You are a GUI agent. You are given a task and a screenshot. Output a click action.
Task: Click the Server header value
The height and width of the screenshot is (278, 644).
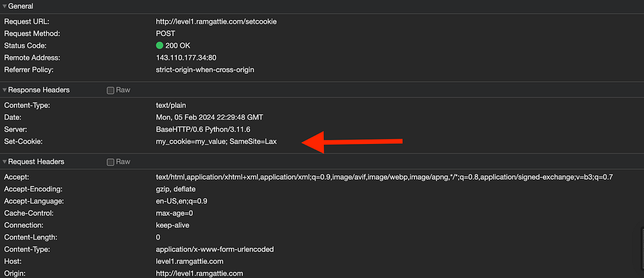203,130
